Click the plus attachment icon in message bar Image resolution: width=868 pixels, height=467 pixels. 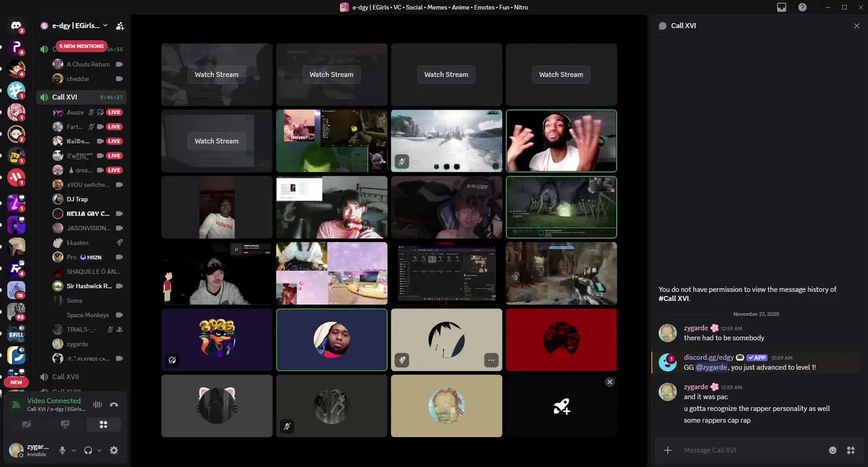click(x=668, y=450)
